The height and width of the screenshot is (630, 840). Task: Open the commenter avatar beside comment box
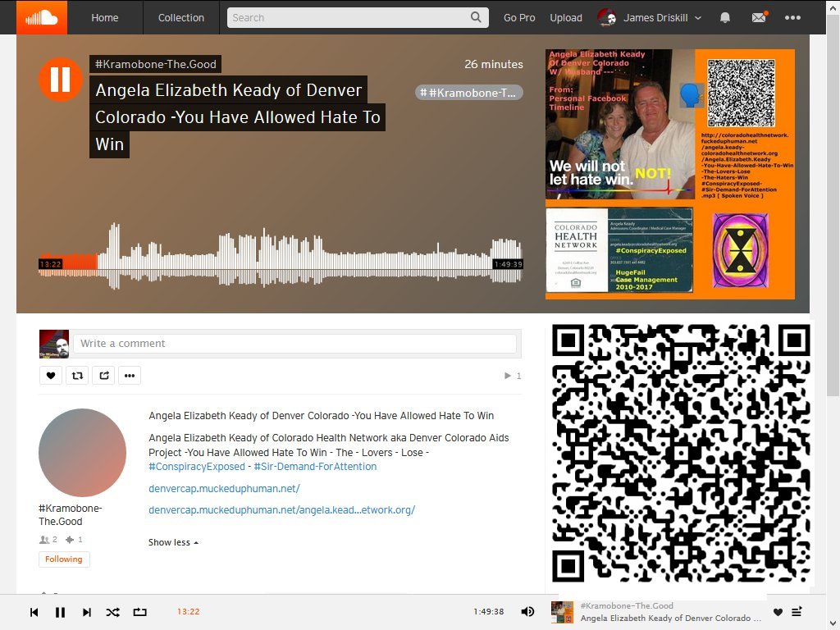(54, 344)
